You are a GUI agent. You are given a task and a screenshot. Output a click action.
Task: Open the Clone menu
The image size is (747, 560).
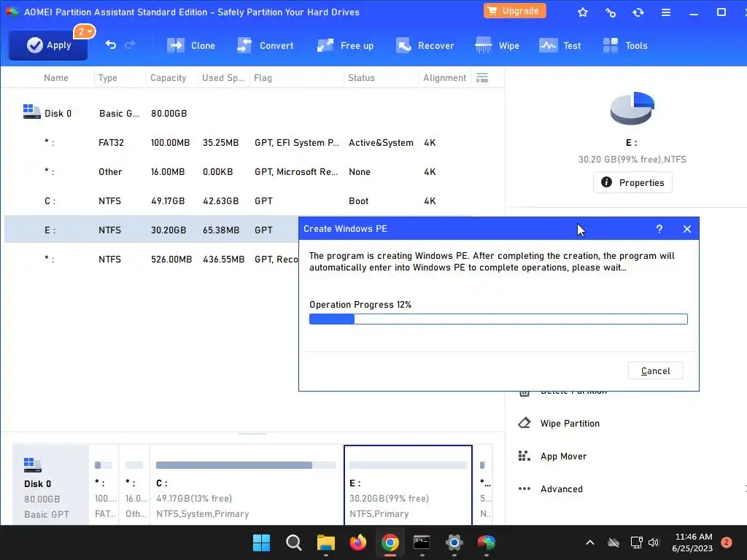(190, 46)
